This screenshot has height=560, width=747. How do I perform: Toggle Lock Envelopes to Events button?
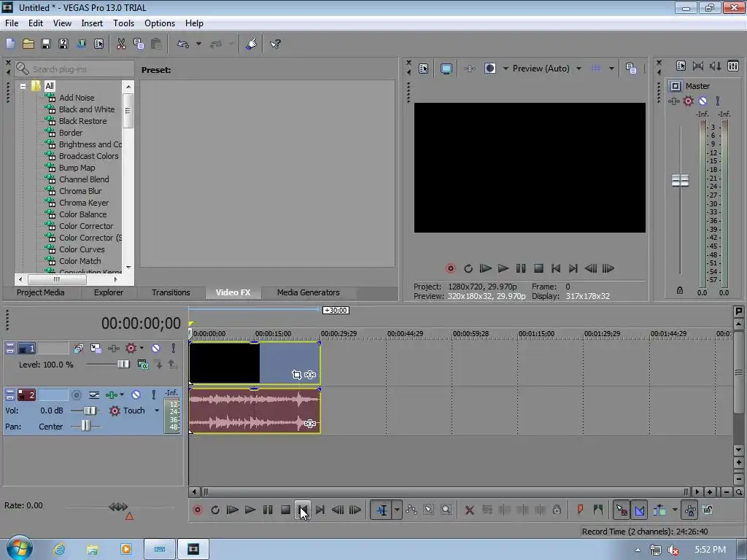coord(690,510)
